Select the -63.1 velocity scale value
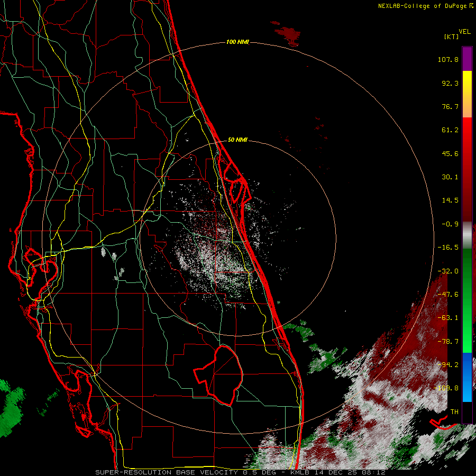Viewport: 476px width, 476px height. tap(448, 318)
